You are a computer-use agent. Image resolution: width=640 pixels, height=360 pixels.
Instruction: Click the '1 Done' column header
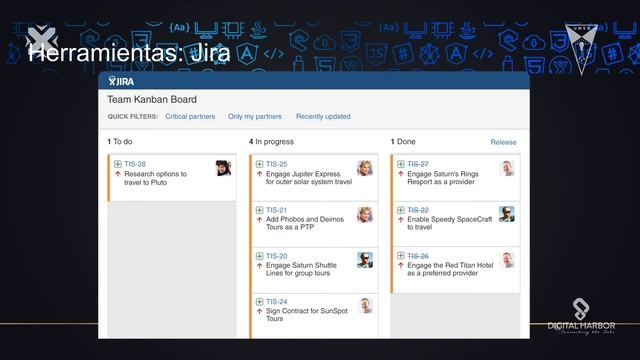pos(403,142)
